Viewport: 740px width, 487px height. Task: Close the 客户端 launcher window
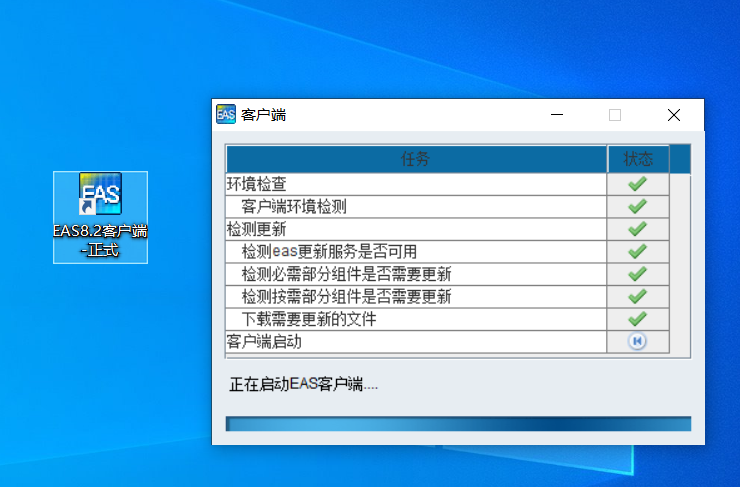(674, 115)
